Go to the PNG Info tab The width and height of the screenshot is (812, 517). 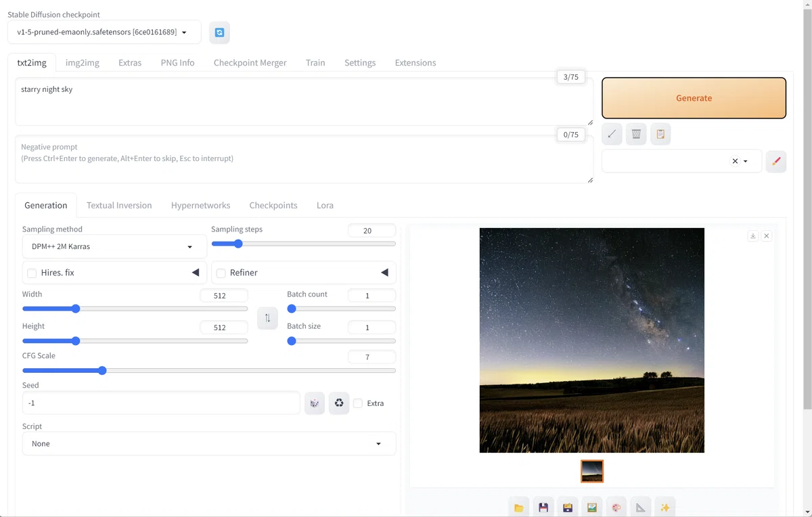pos(177,62)
